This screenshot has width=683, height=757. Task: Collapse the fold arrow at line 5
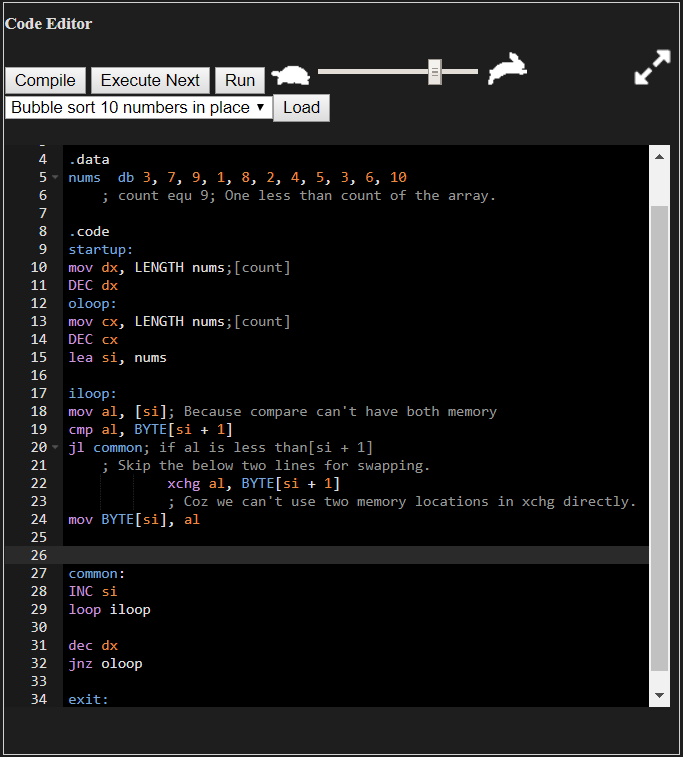[x=55, y=178]
